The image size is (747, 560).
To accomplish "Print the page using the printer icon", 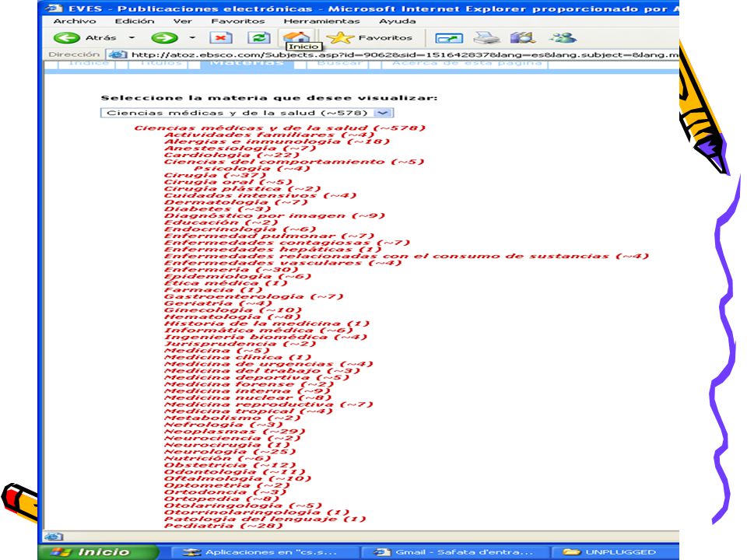I will tap(486, 37).
